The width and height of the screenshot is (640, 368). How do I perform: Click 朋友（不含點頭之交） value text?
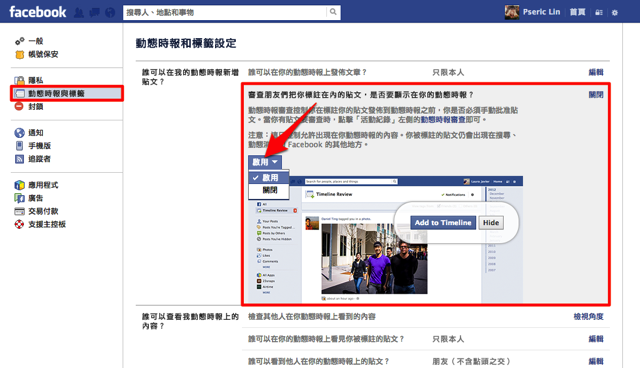pyautogui.click(x=471, y=361)
